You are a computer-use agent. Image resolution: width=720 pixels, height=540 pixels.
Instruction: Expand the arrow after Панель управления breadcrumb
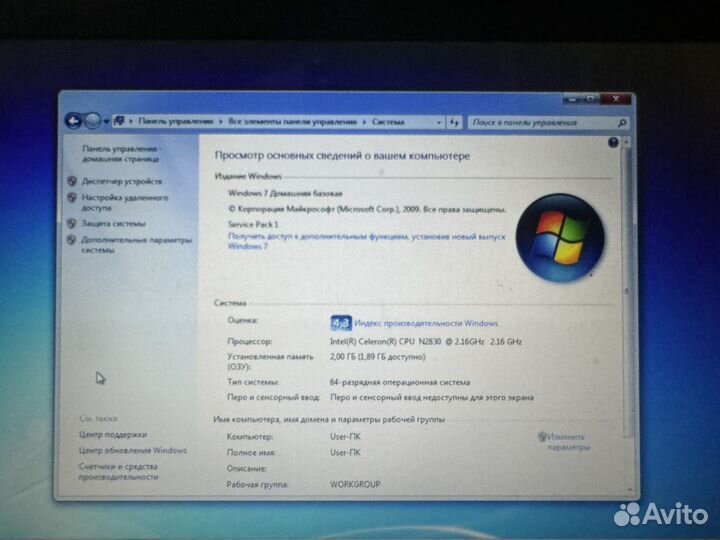[x=221, y=121]
